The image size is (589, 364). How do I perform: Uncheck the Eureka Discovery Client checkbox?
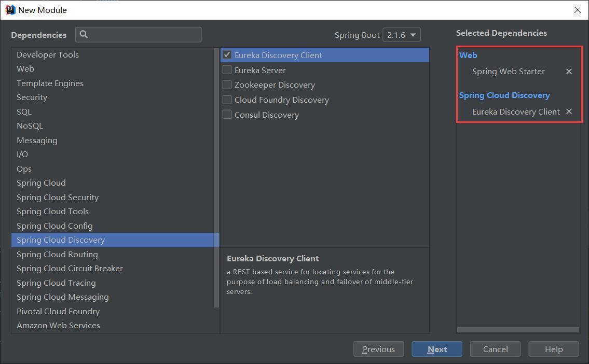coord(227,55)
